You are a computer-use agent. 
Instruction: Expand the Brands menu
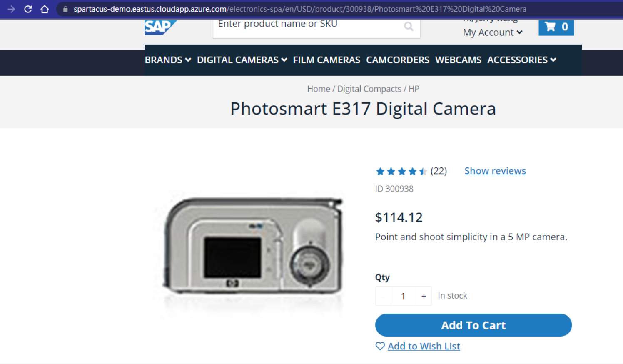168,60
